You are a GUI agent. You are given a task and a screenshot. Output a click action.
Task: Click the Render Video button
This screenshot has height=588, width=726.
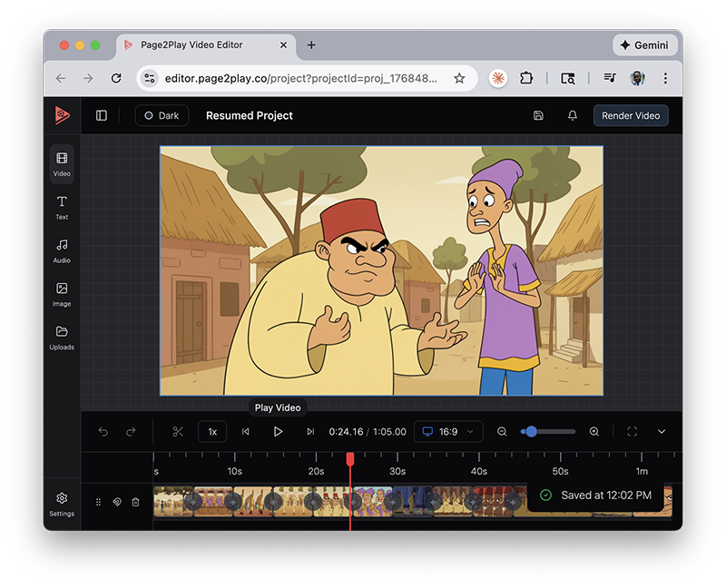pyautogui.click(x=631, y=115)
